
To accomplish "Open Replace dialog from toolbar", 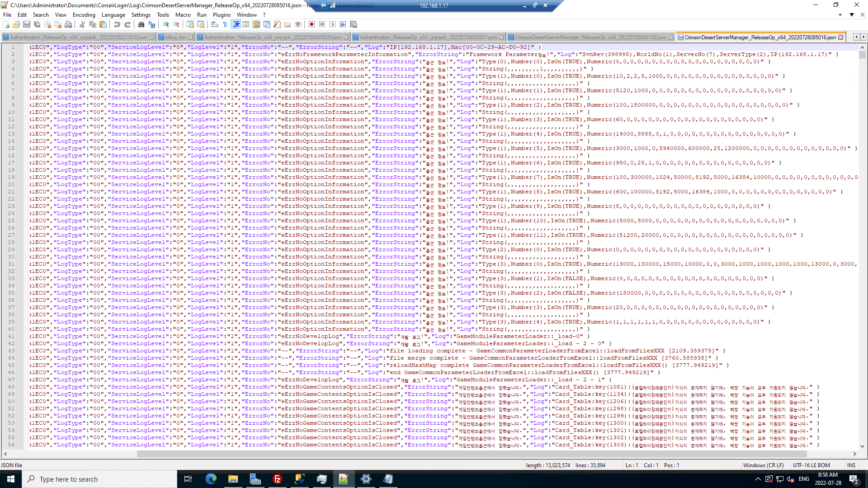I will click(x=152, y=24).
